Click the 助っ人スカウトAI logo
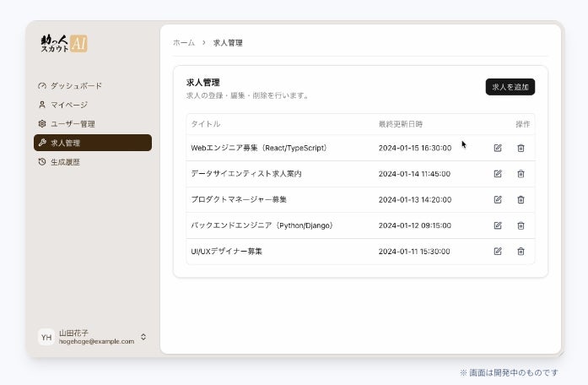The width and height of the screenshot is (588, 385). [64, 44]
